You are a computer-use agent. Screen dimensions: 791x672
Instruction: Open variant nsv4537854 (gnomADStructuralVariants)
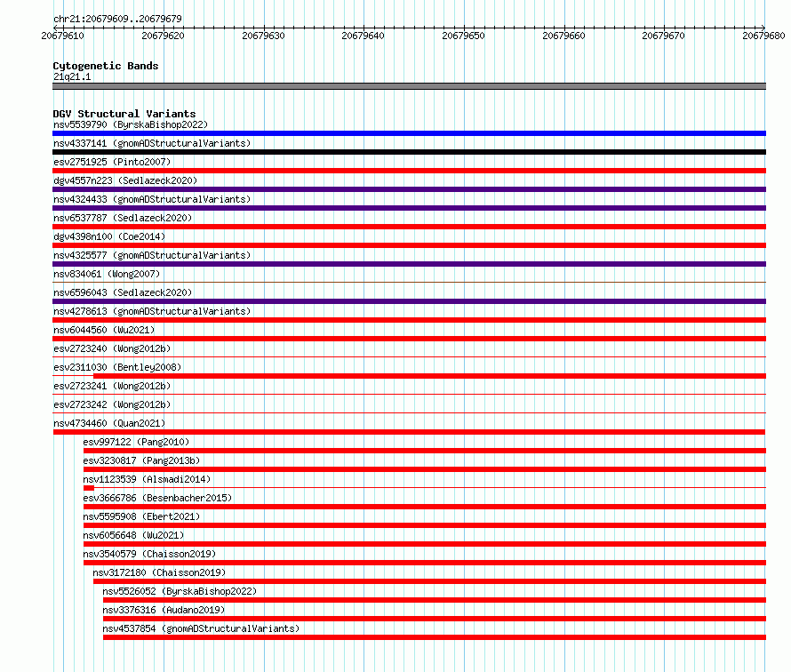coord(201,628)
